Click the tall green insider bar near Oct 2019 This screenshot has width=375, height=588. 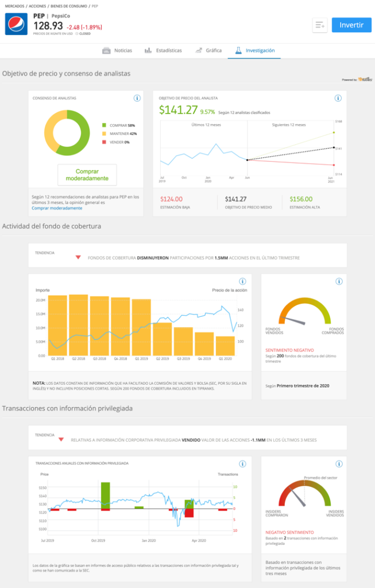pos(105,496)
